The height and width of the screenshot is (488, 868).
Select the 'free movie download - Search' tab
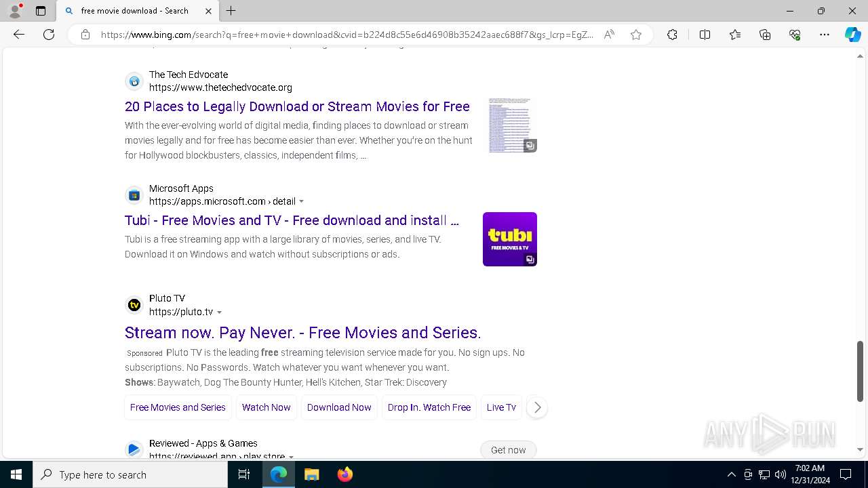point(134,11)
